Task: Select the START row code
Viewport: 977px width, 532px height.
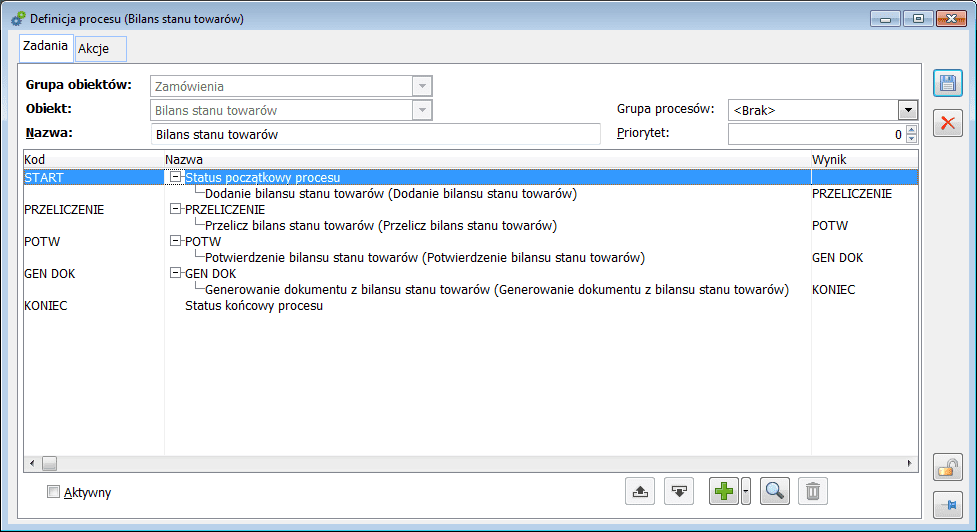Action: [x=44, y=178]
